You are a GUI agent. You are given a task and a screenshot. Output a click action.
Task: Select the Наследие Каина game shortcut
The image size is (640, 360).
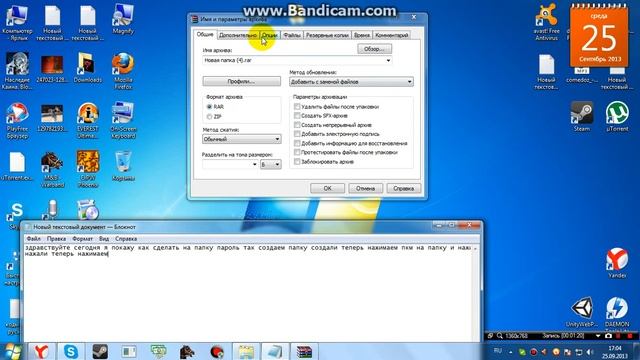pyautogui.click(x=17, y=70)
